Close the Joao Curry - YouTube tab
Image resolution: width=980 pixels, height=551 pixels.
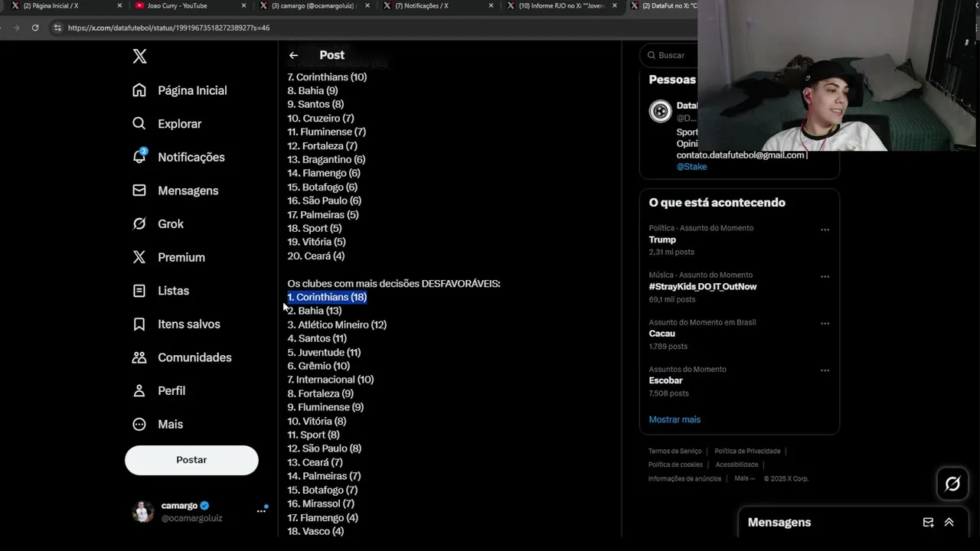[x=244, y=5]
